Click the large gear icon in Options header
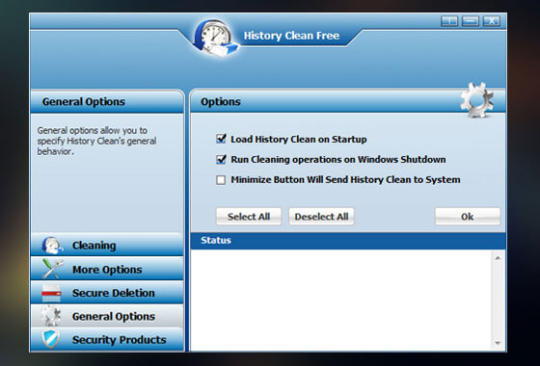Viewport: 540px width, 366px height. coord(477,100)
